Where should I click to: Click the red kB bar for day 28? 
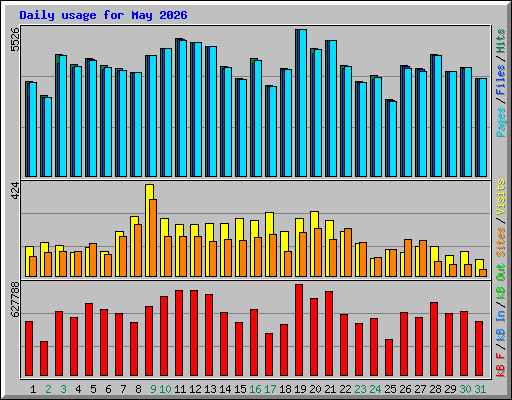(x=434, y=339)
